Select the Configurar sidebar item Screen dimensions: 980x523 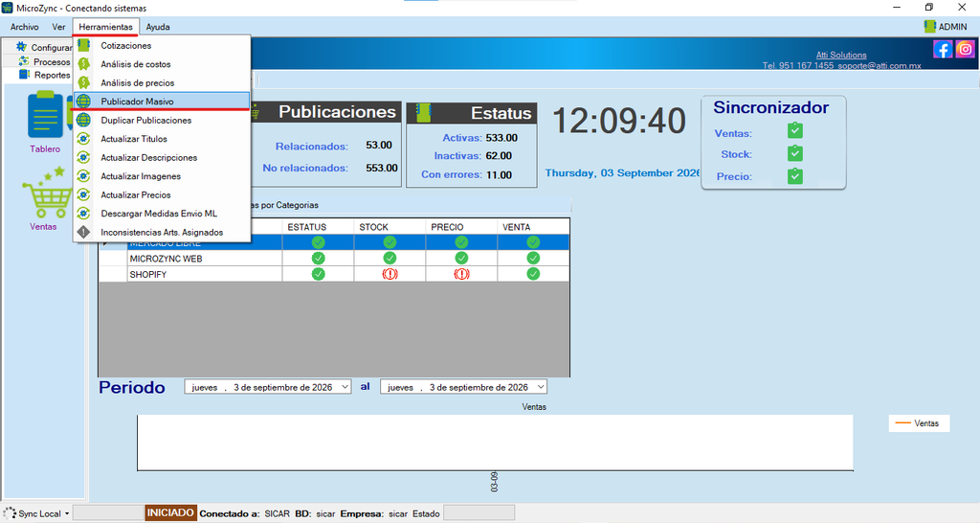[x=52, y=48]
